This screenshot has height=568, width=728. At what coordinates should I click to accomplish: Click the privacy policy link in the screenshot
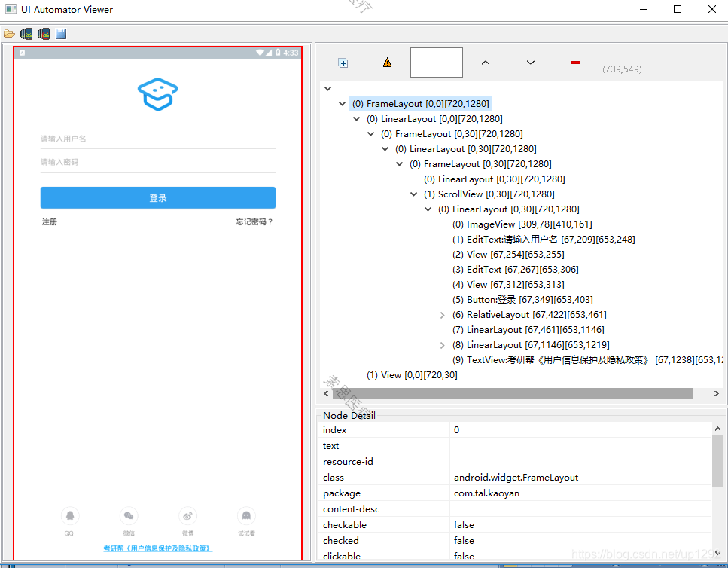(x=157, y=548)
